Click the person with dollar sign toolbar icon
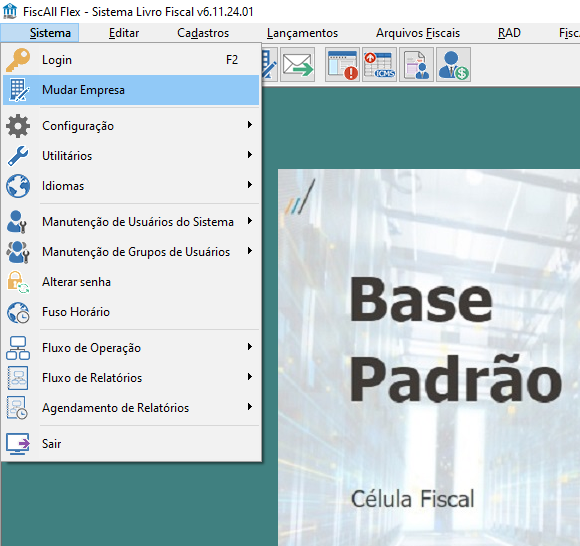 (453, 65)
